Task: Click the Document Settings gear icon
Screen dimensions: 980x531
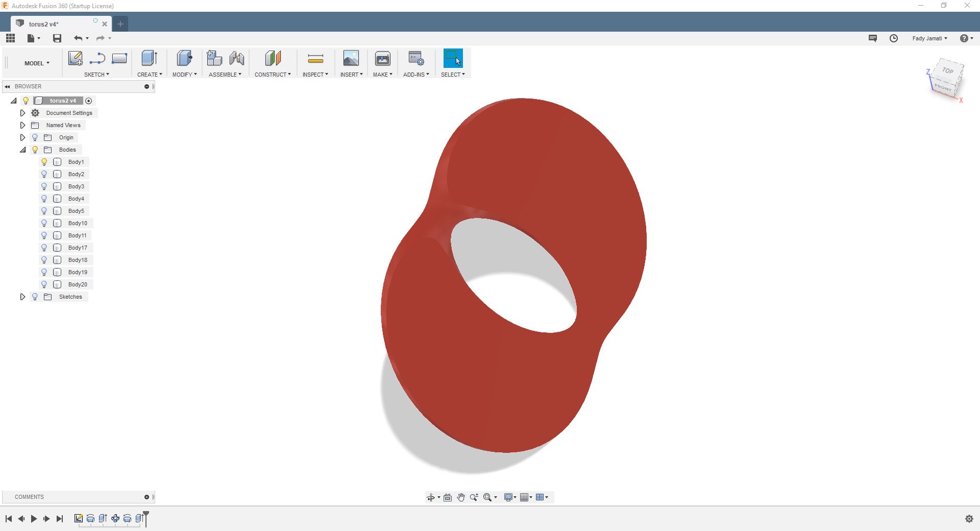Action: tap(35, 113)
